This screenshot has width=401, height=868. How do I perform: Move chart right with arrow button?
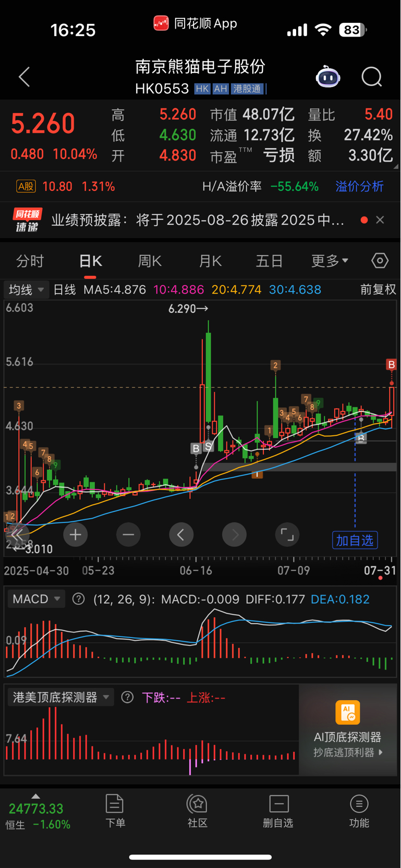(x=235, y=535)
